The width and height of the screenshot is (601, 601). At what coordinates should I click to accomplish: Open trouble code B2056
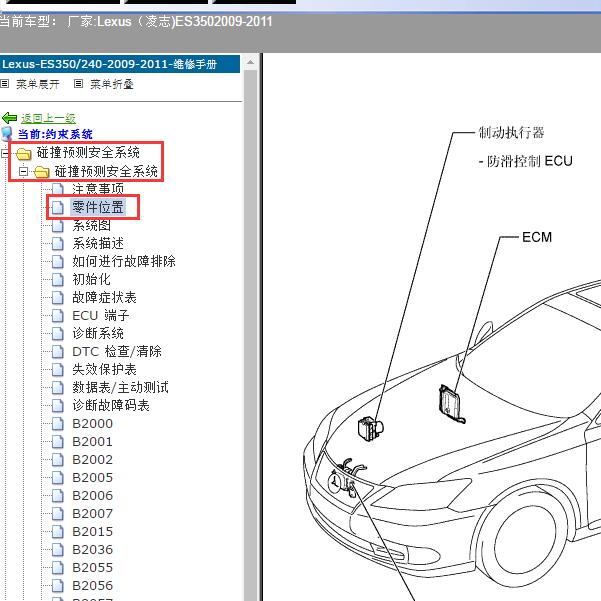[92, 586]
